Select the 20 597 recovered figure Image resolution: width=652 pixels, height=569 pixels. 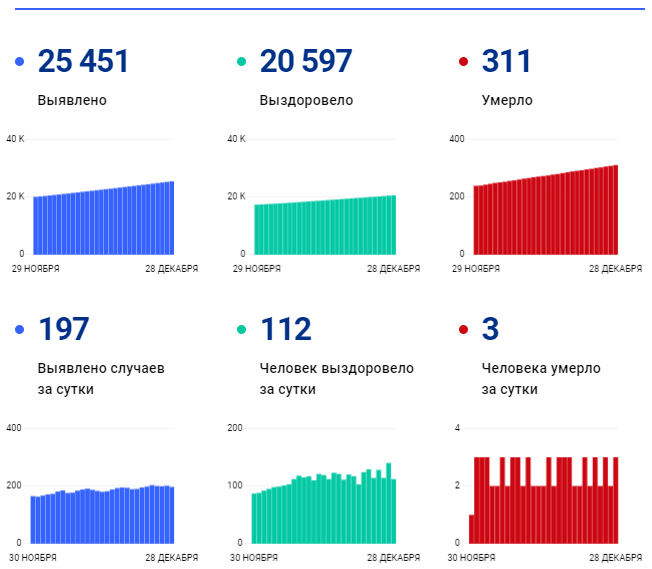pos(306,62)
